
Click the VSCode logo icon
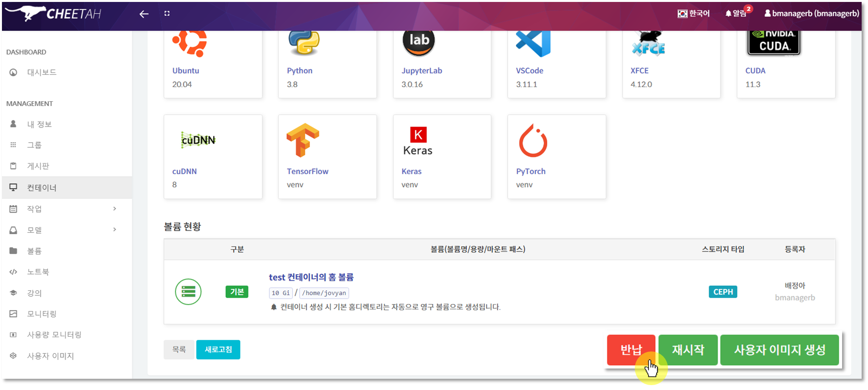coord(533,43)
